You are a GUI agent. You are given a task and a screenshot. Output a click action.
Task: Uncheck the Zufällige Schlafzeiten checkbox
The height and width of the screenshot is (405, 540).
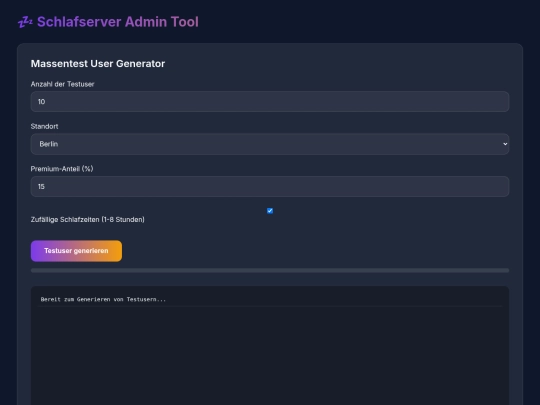pos(270,210)
